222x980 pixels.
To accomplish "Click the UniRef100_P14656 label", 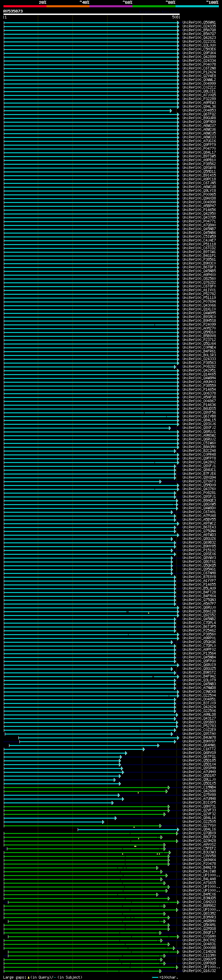I will point(199,210).
